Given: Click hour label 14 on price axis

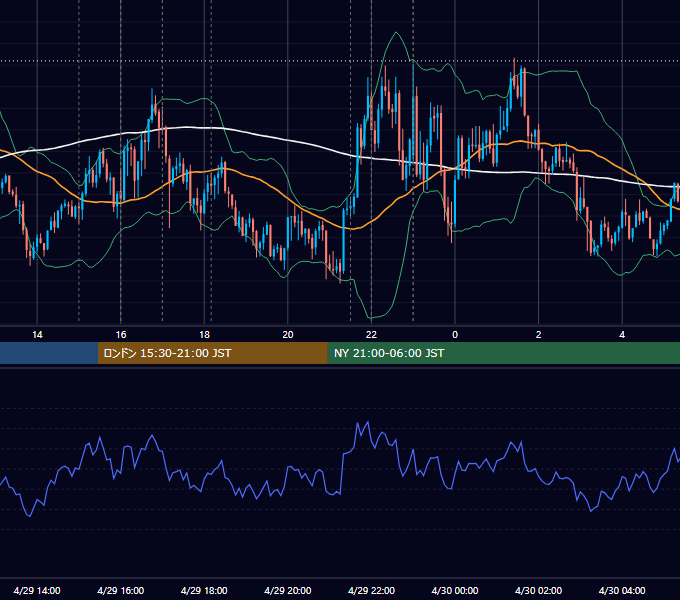Looking at the screenshot, I should coord(37,335).
